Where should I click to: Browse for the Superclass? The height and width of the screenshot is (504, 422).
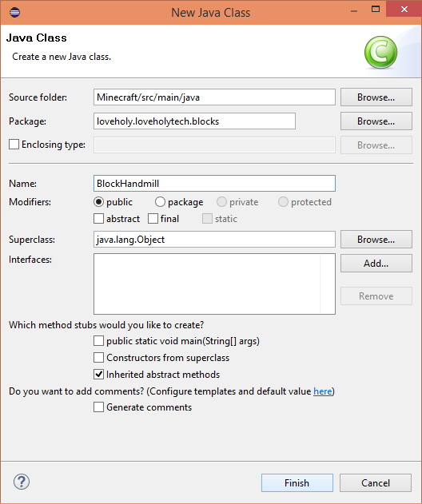point(376,239)
